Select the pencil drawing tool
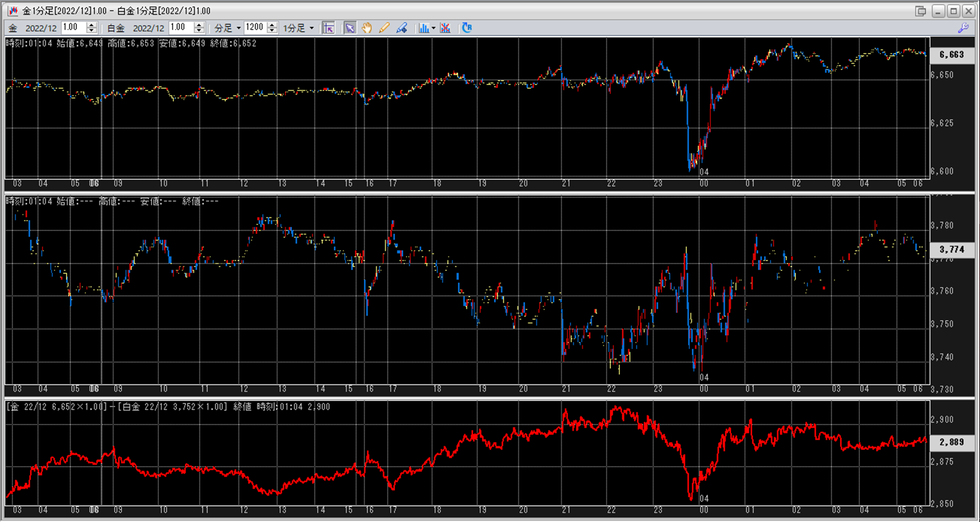Viewport: 980px width, 522px height. [x=384, y=28]
